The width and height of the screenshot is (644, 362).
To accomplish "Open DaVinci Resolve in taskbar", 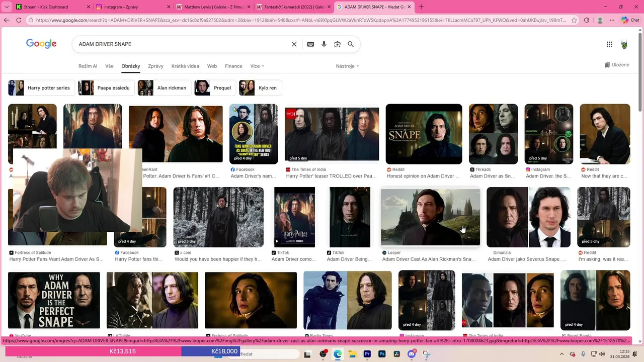I will point(397,354).
